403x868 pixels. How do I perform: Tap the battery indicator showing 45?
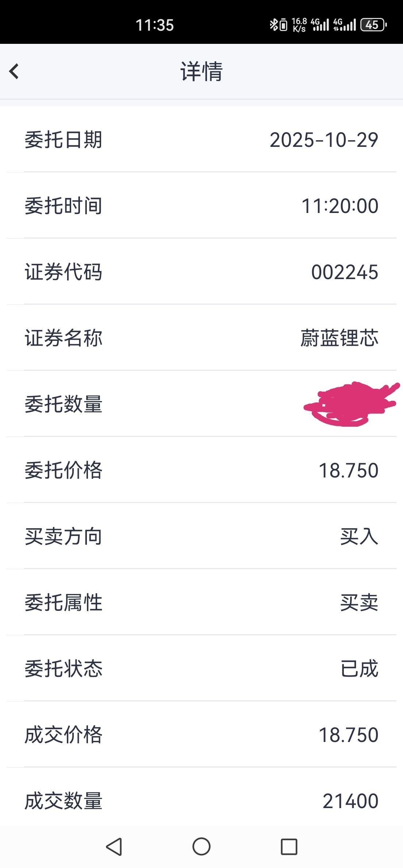click(373, 25)
